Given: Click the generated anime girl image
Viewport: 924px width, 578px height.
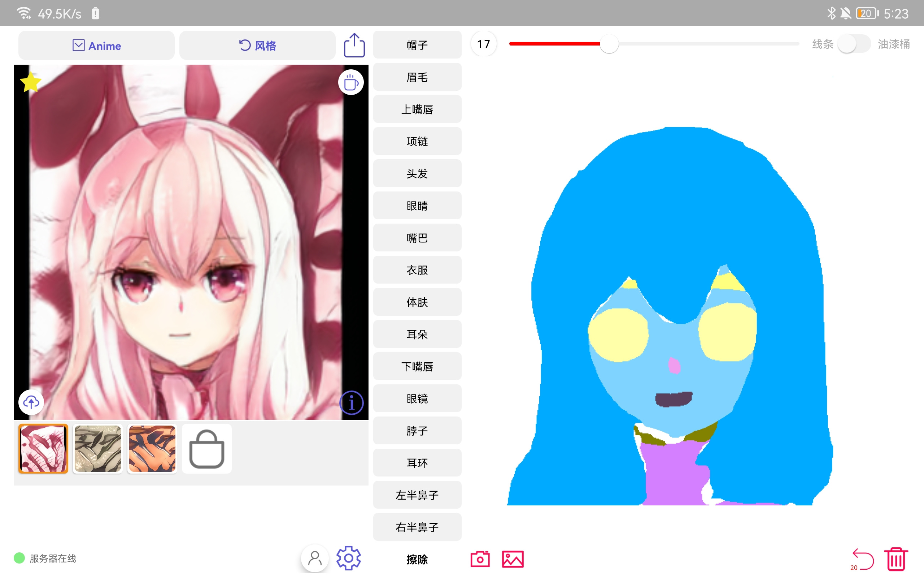Looking at the screenshot, I should click(x=191, y=242).
